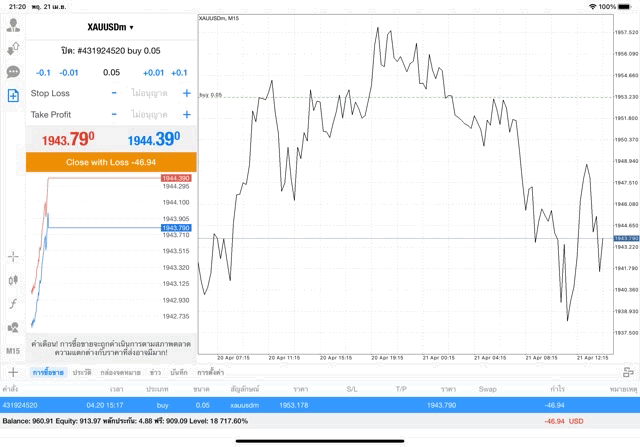Click the 21:20 clock in status bar
640x447 pixels.
(17, 7)
